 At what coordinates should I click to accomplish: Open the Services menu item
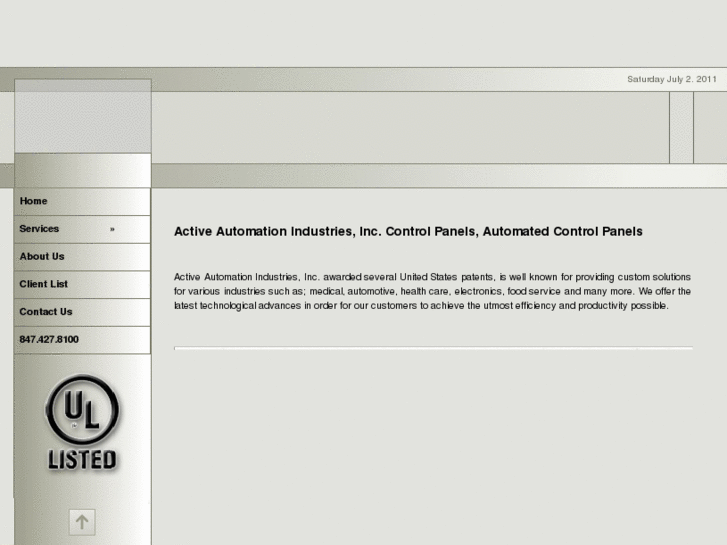[x=82, y=229]
